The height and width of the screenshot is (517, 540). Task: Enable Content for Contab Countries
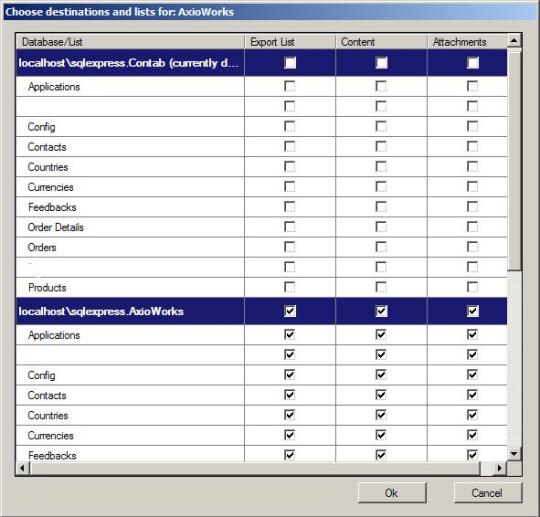tap(381, 167)
